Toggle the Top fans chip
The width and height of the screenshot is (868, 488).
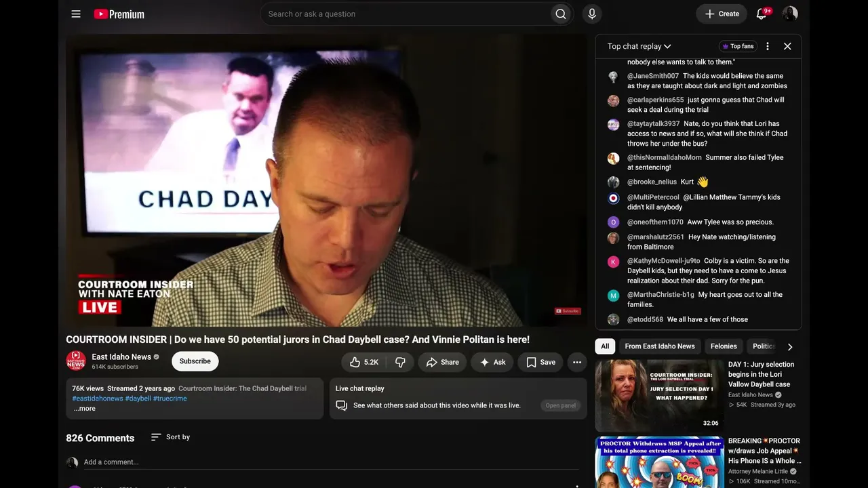pyautogui.click(x=737, y=46)
